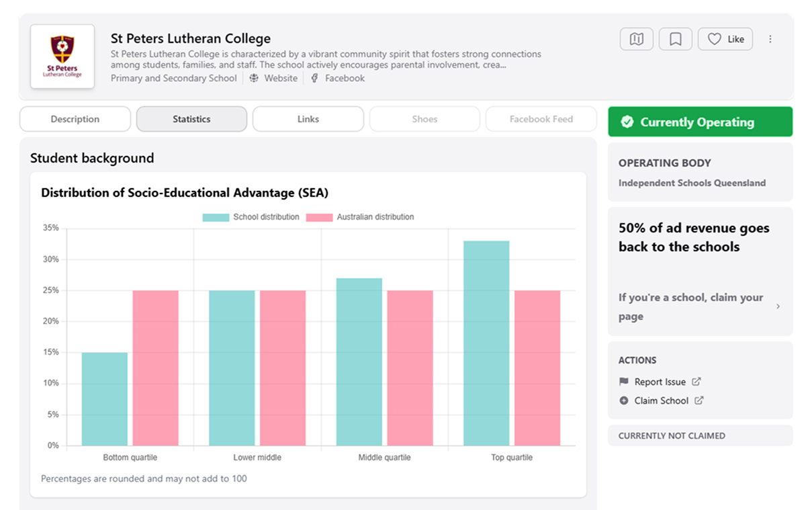Click the St Peters Lutheran College logo

[62, 56]
